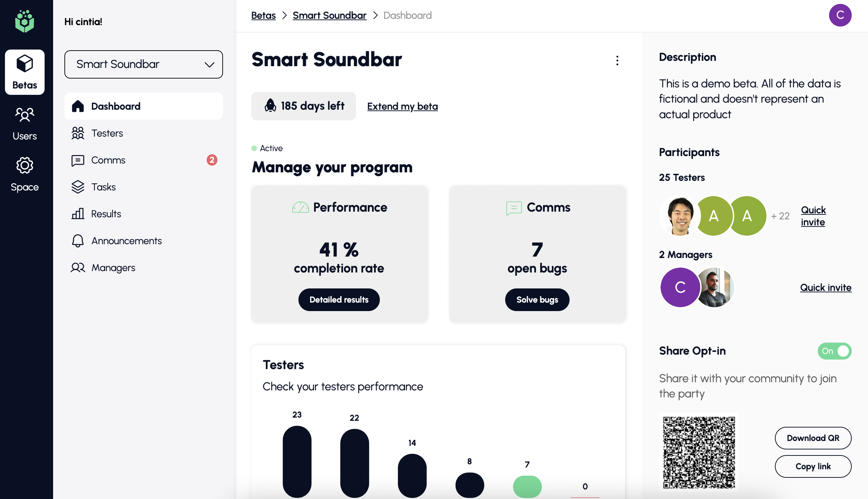Click the green bar labeled 7 in chart
Image resolution: width=868 pixels, height=499 pixels.
(x=527, y=486)
